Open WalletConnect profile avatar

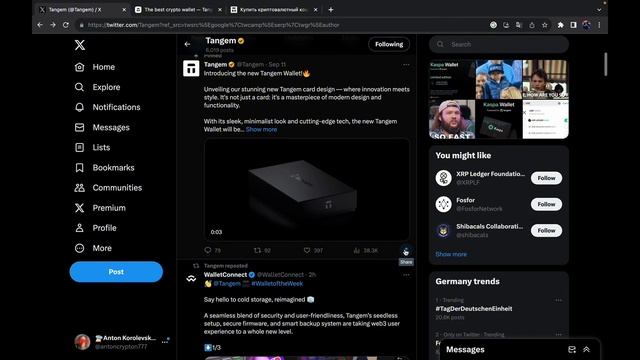click(191, 279)
